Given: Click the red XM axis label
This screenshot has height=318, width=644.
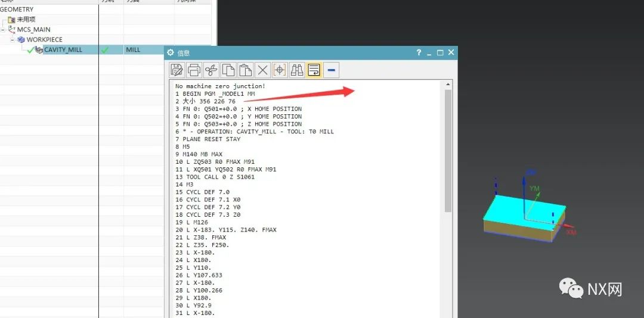Looking at the screenshot, I should pos(571,232).
